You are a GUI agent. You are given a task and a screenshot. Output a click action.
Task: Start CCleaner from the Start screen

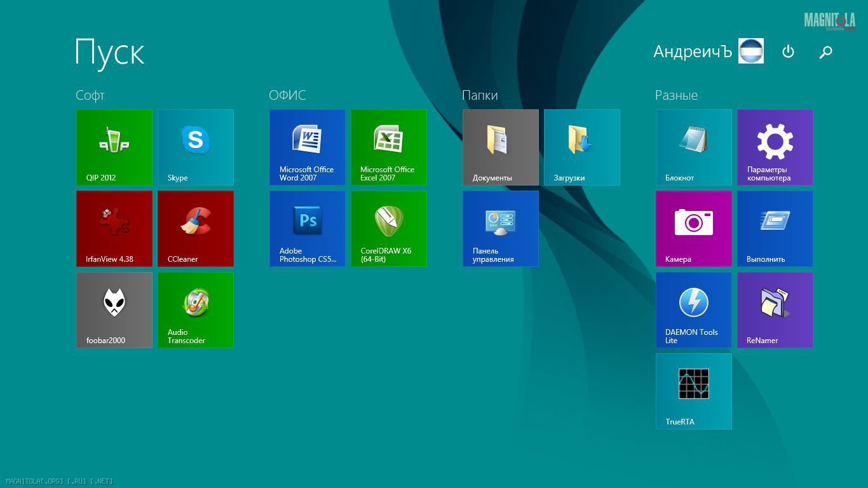pos(196,229)
